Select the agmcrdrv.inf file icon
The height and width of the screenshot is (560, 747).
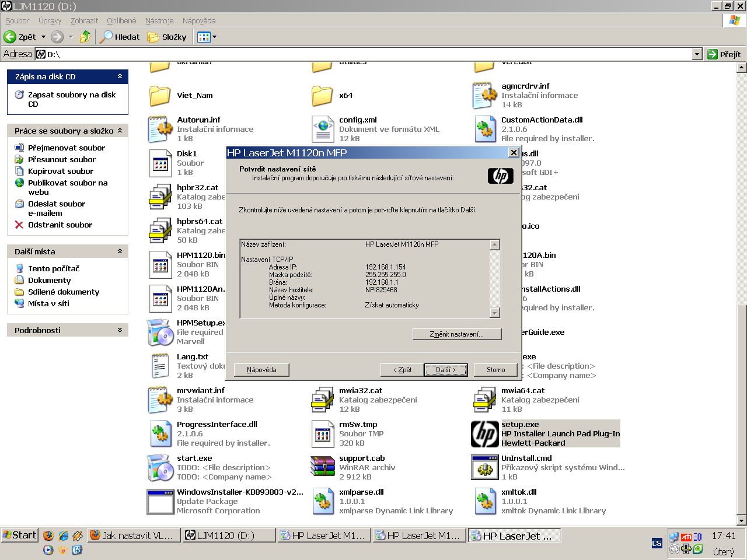pos(484,96)
